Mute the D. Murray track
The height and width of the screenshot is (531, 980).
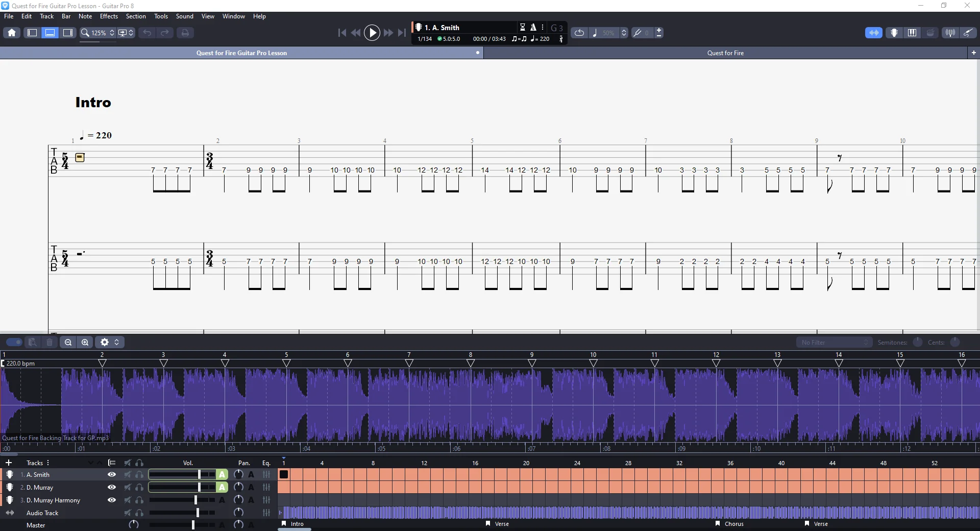127,487
